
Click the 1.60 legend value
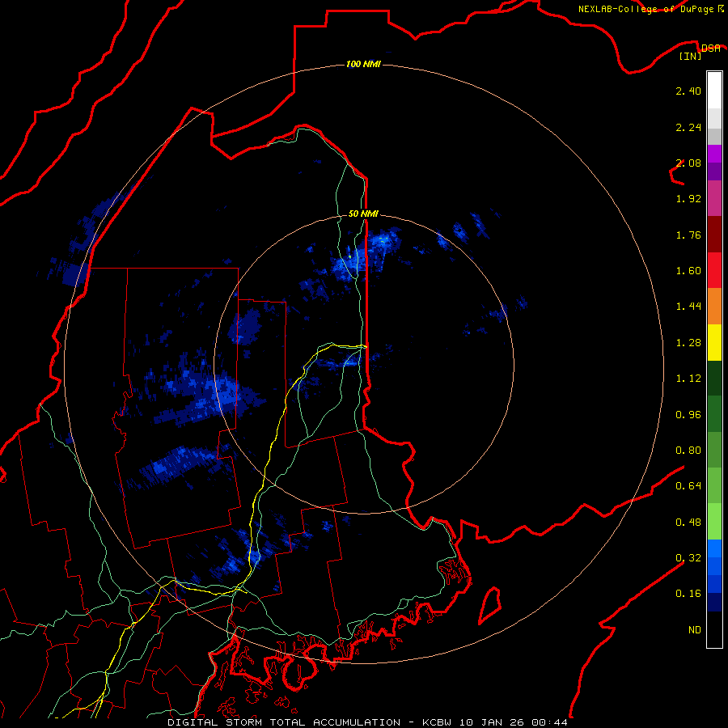tap(688, 271)
